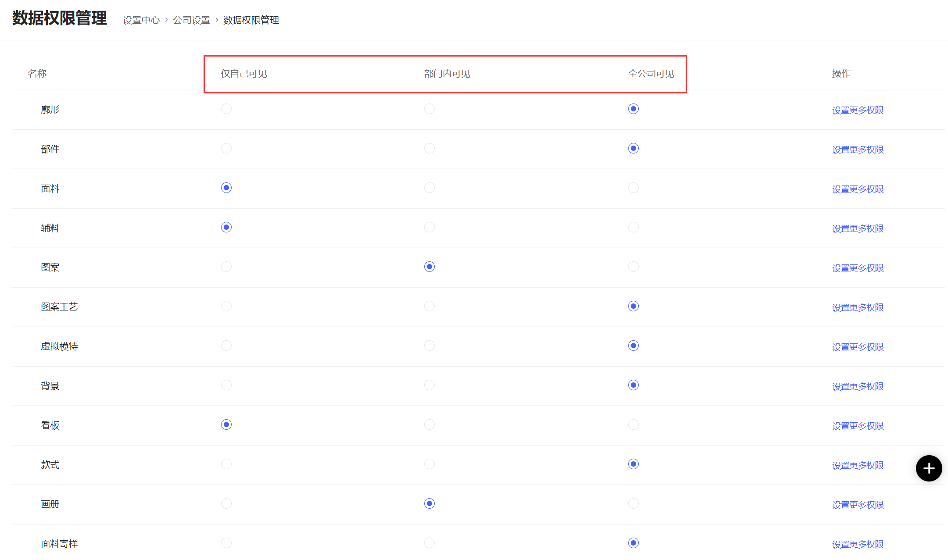948x560 pixels.
Task: Set 部件 to 部门内可见
Action: (x=429, y=148)
